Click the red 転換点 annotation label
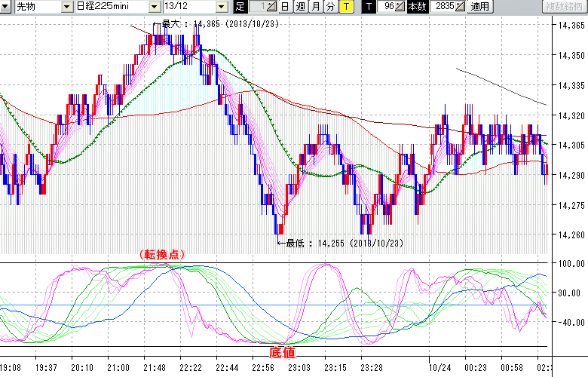The width and height of the screenshot is (588, 377). 161,254
